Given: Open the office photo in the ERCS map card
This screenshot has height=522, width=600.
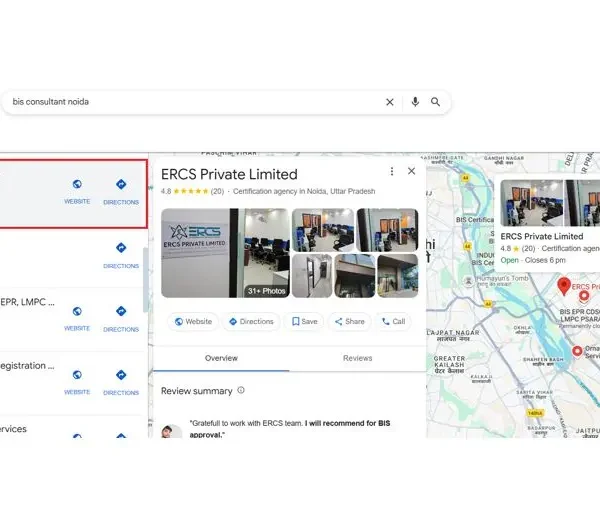Looking at the screenshot, I should coord(532,203).
